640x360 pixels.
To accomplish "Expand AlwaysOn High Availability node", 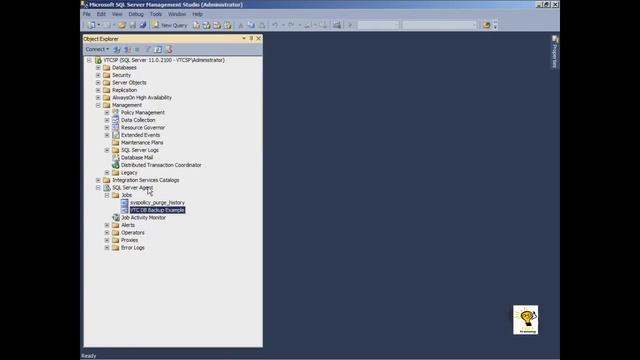I will [x=98, y=98].
